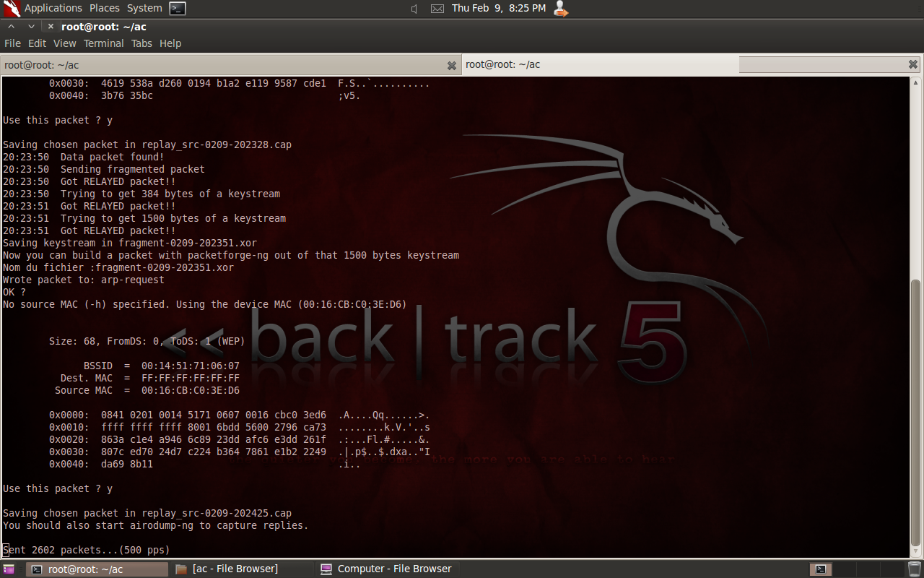
Task: Open the View menu in terminal
Action: (x=65, y=43)
